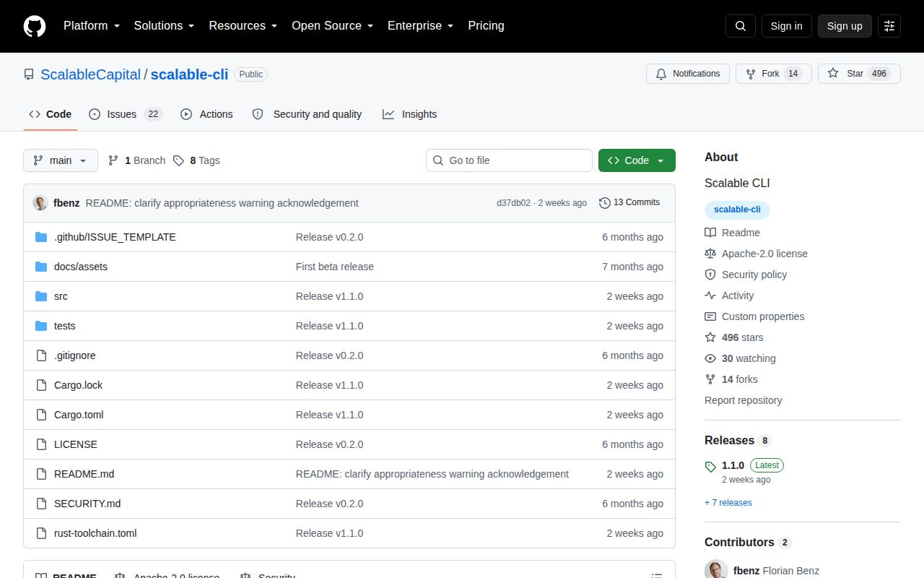924x578 pixels.
Task: Click the bell Notifications button
Action: click(688, 74)
